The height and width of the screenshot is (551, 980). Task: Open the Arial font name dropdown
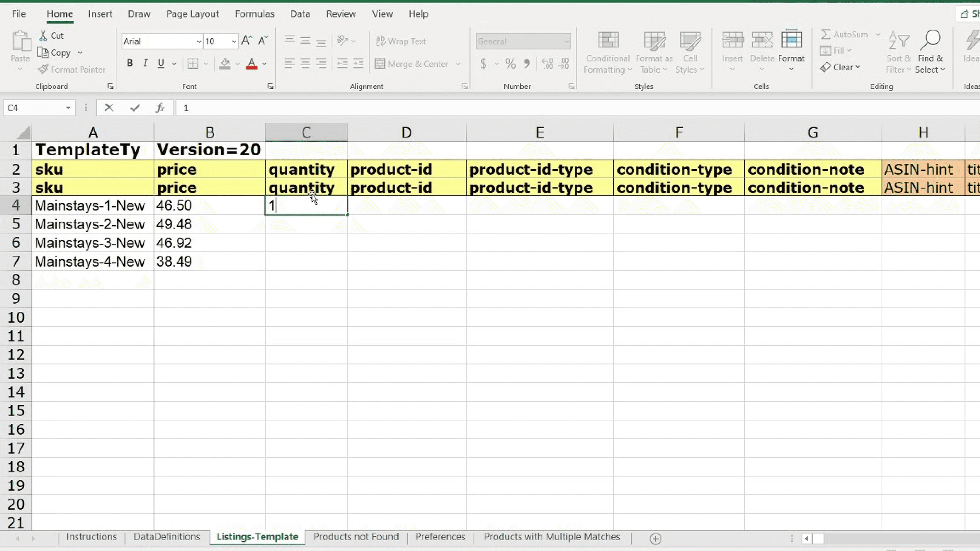click(199, 41)
